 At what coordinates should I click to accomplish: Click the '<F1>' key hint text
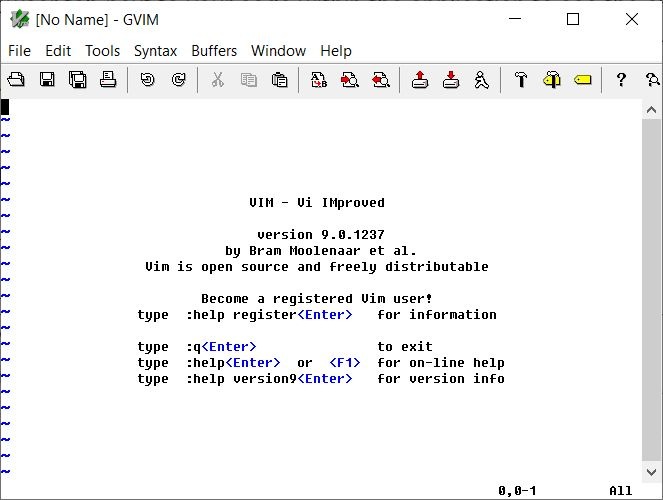click(x=345, y=363)
